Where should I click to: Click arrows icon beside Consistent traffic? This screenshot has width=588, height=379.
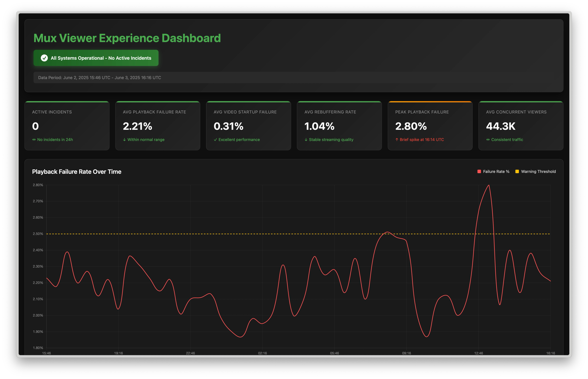tap(488, 139)
